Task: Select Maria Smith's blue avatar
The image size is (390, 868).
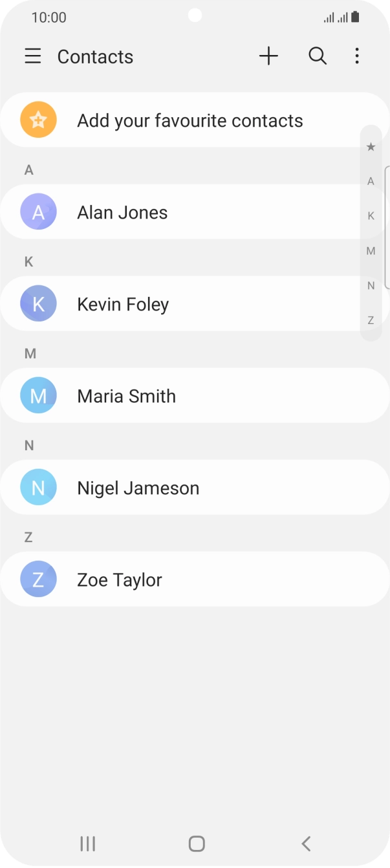Action: coord(38,395)
